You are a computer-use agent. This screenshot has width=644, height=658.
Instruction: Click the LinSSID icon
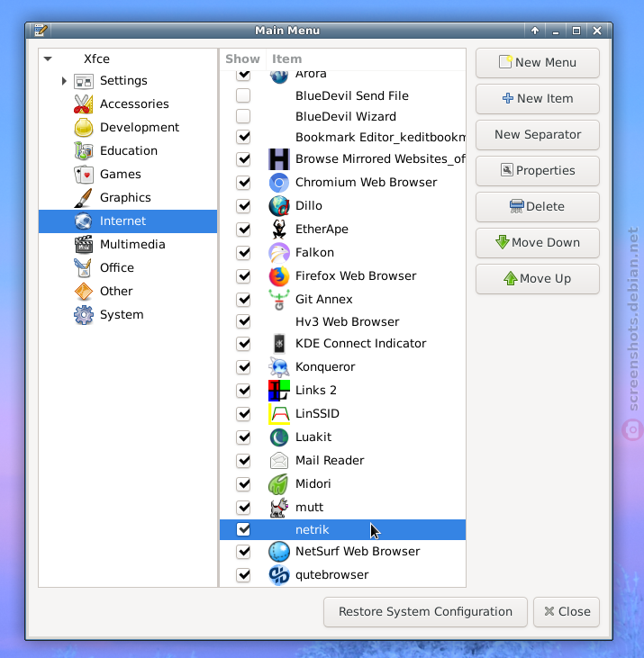point(279,414)
